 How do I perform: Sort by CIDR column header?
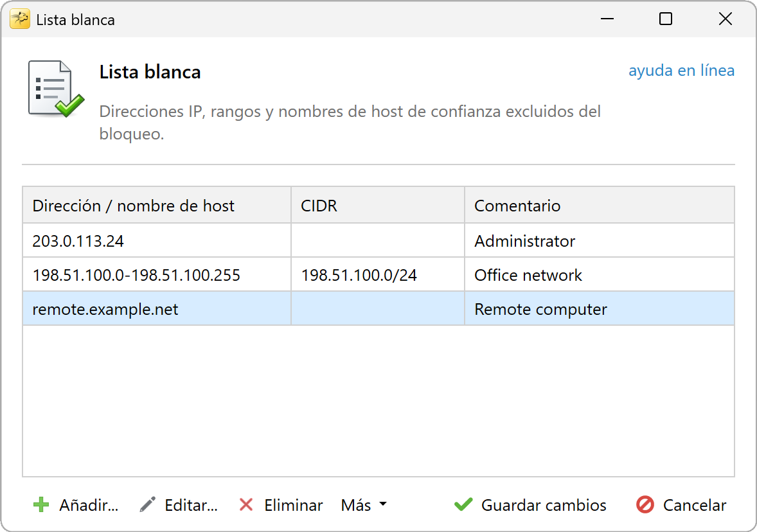378,205
